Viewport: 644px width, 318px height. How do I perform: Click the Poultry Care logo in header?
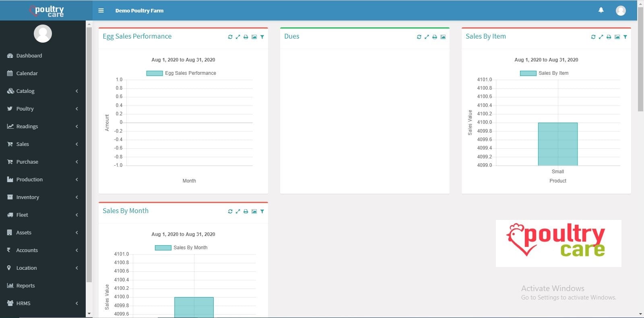tap(46, 10)
